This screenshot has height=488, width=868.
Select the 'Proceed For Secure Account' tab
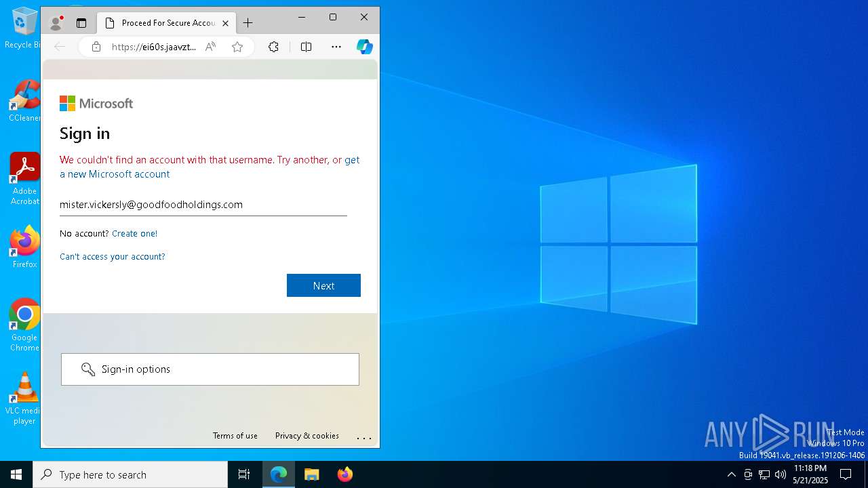(x=166, y=23)
